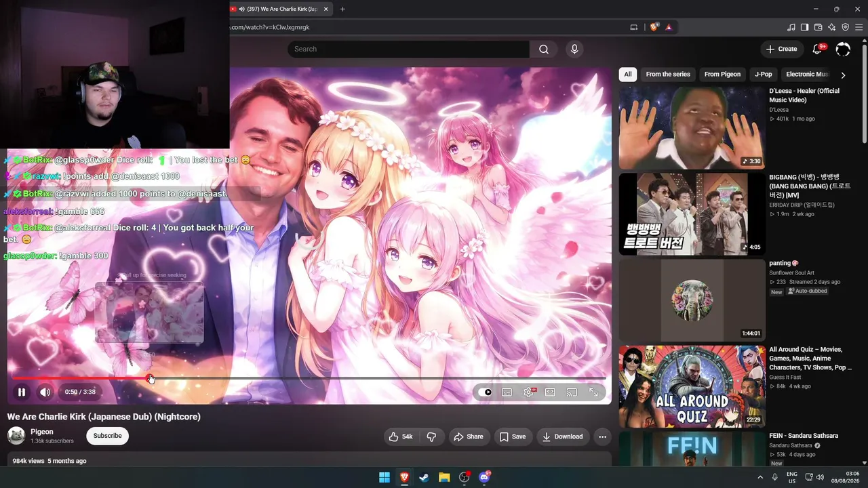
Task: Pause the video playback
Action: click(22, 392)
